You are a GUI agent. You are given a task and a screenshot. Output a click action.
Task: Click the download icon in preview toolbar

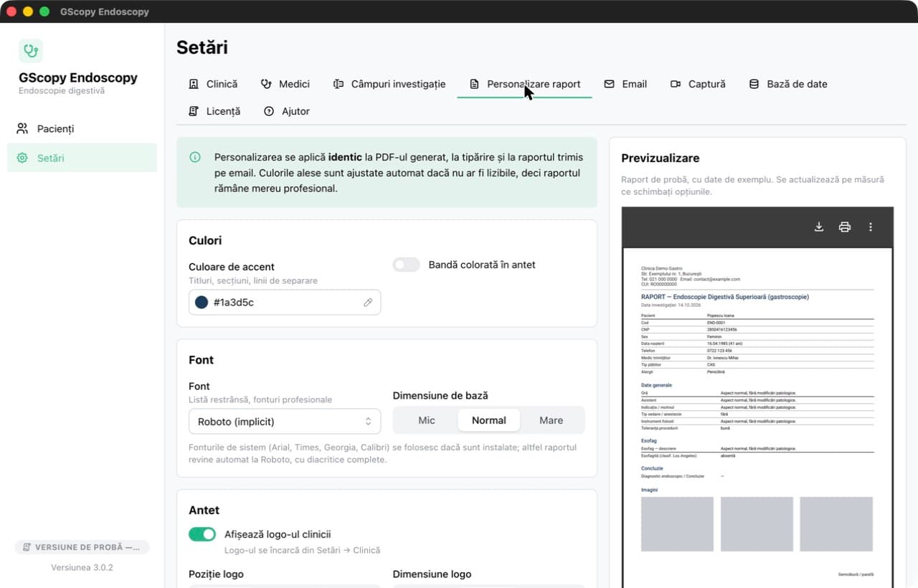(x=819, y=227)
